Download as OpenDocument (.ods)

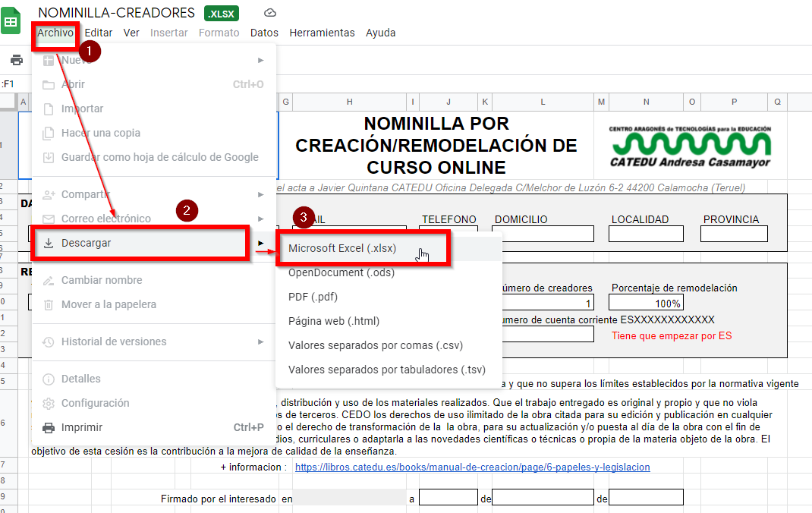[389, 272]
